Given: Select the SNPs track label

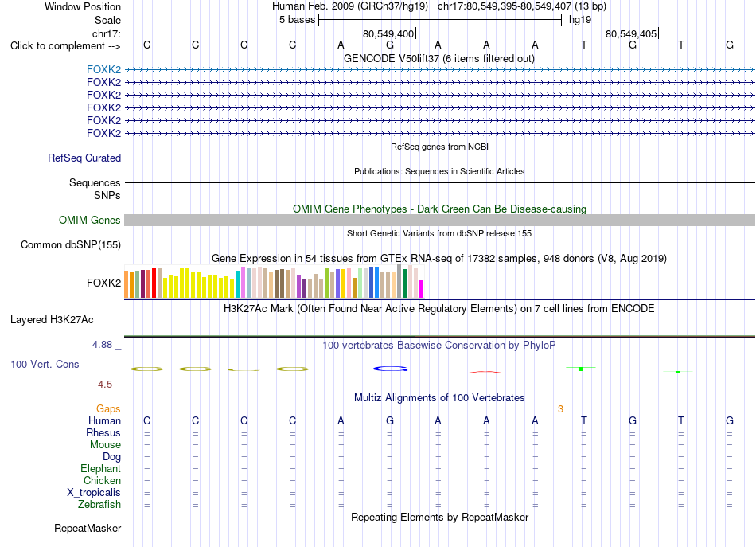Looking at the screenshot, I should pyautogui.click(x=107, y=195).
